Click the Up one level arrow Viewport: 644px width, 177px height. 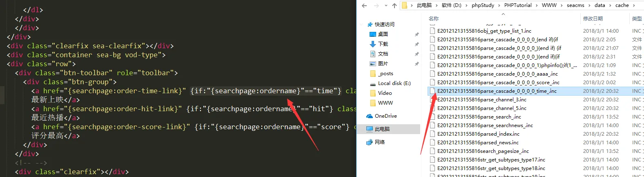click(394, 6)
